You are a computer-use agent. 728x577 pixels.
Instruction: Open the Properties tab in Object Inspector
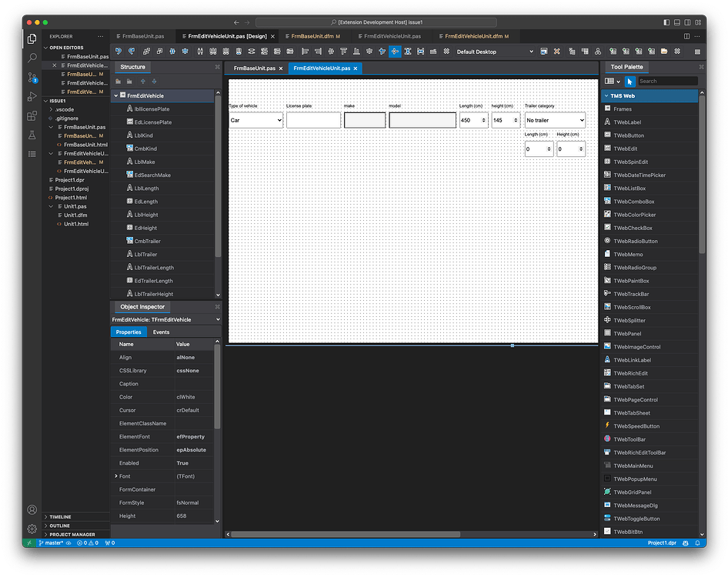[x=129, y=332]
